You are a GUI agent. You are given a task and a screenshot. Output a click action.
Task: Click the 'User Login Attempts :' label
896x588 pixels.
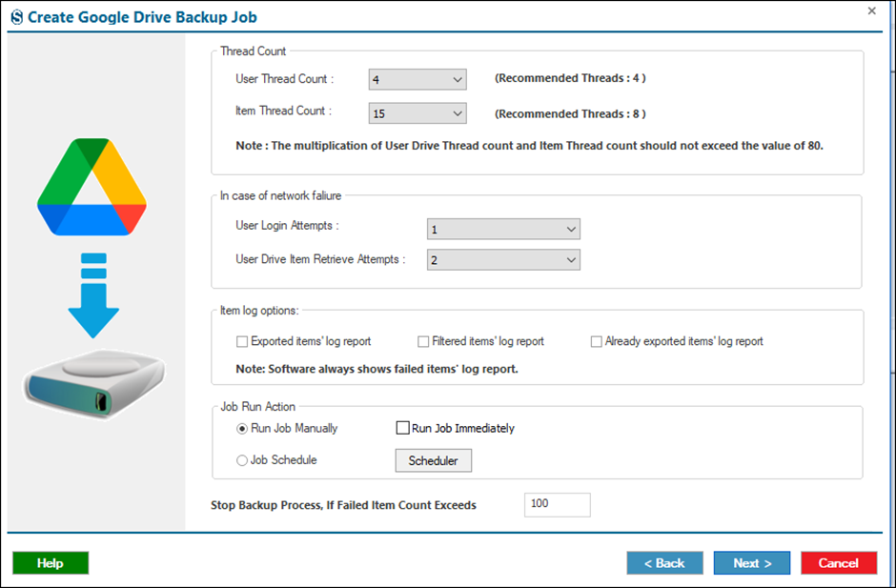coord(287,226)
